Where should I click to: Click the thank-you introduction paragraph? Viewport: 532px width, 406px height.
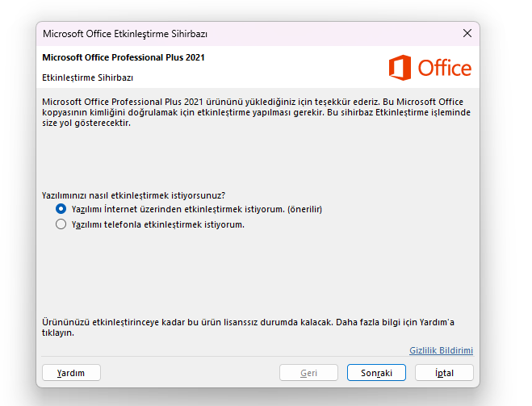pos(256,112)
